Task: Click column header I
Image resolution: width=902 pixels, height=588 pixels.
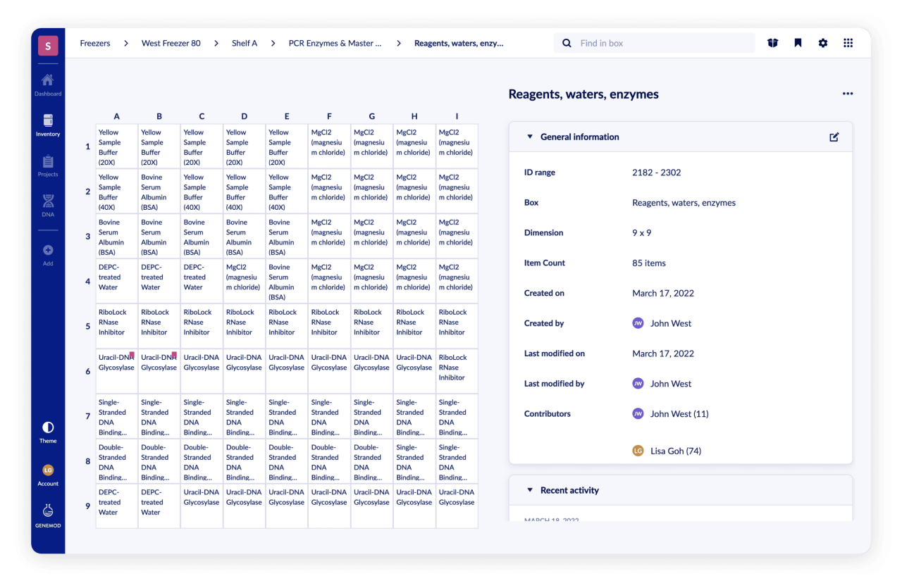Action: click(x=457, y=117)
